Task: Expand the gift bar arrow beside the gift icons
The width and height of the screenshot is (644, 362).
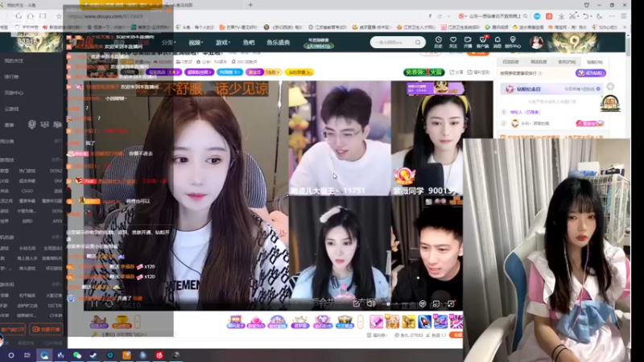Action: click(x=360, y=322)
